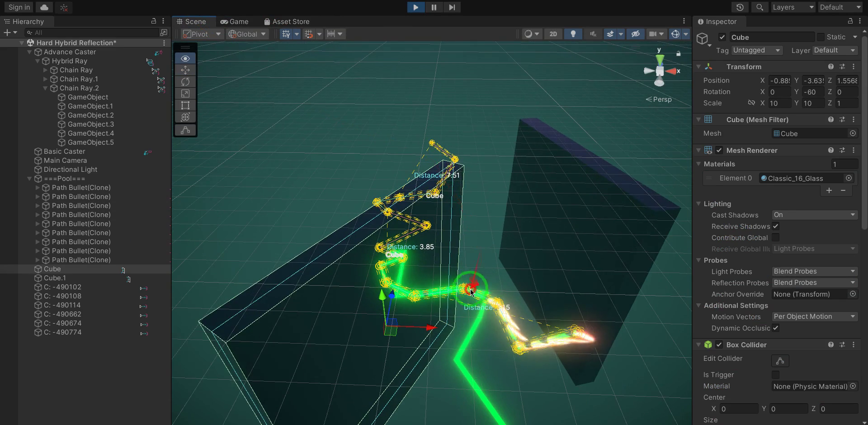Open the Global handle rotation dropdown
The width and height of the screenshot is (868, 425).
coord(248,34)
